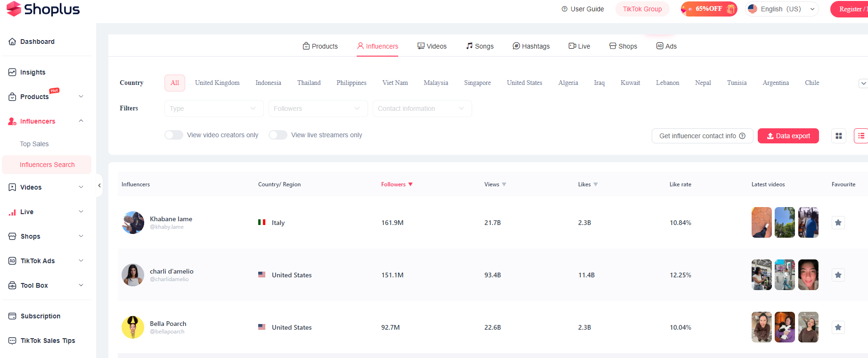Open the User Guide help link
Viewport: 868px width, 358px height.
tap(582, 9)
